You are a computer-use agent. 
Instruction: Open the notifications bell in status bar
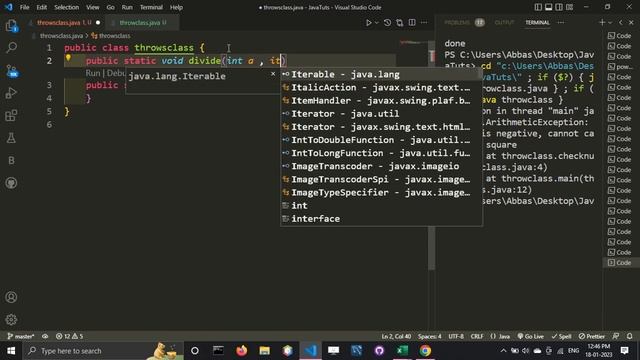(x=629, y=336)
